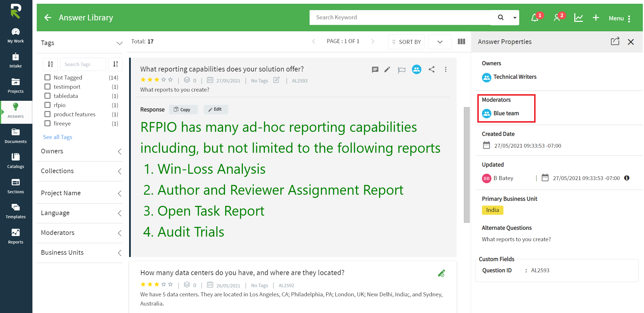Click Copy button for the response
644x313 pixels.
pos(183,109)
